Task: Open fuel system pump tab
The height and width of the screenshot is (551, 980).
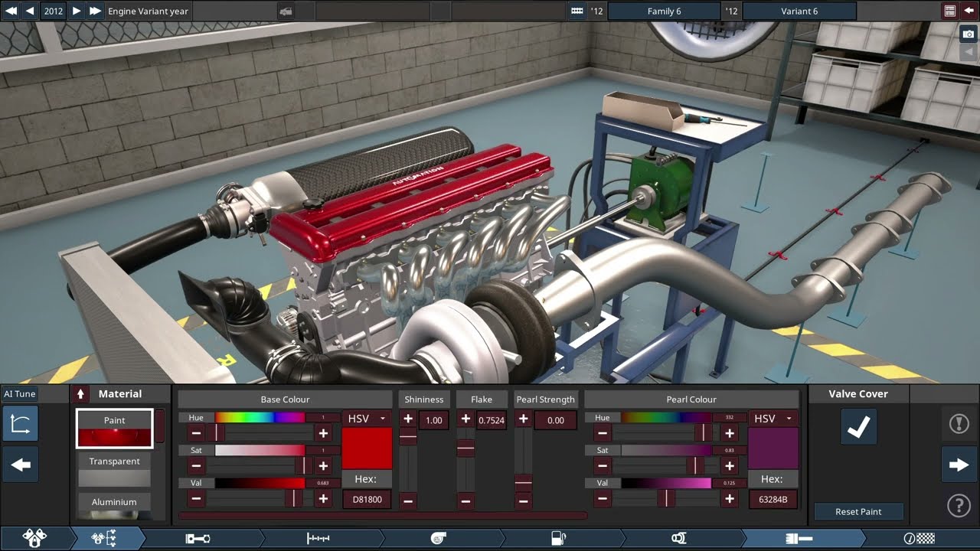Action: pos(558,539)
